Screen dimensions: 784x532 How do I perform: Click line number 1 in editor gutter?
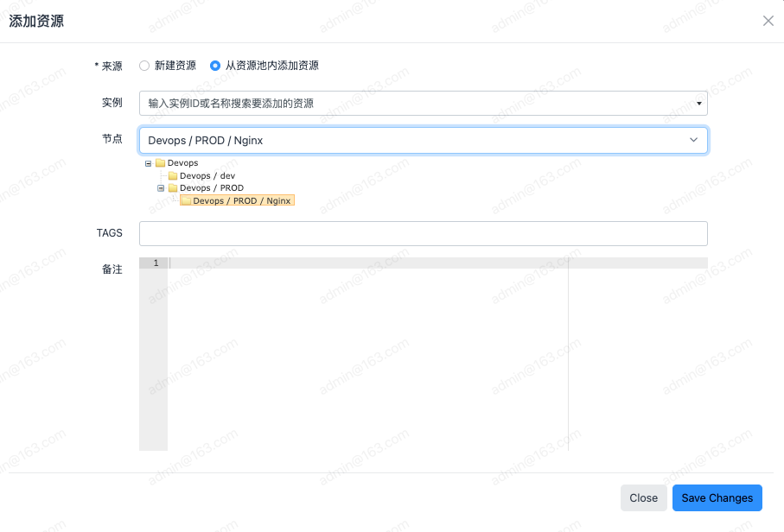click(x=156, y=263)
